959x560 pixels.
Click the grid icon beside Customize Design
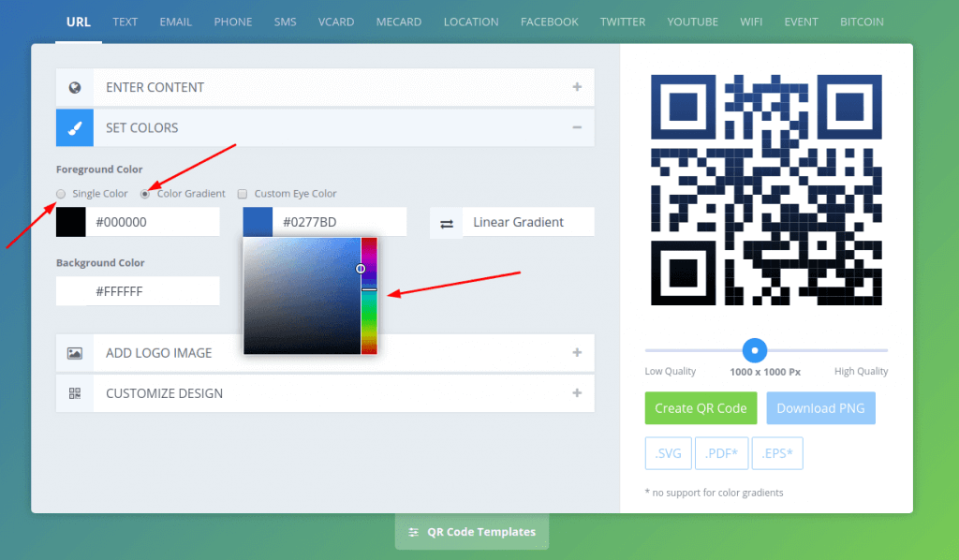[x=74, y=393]
